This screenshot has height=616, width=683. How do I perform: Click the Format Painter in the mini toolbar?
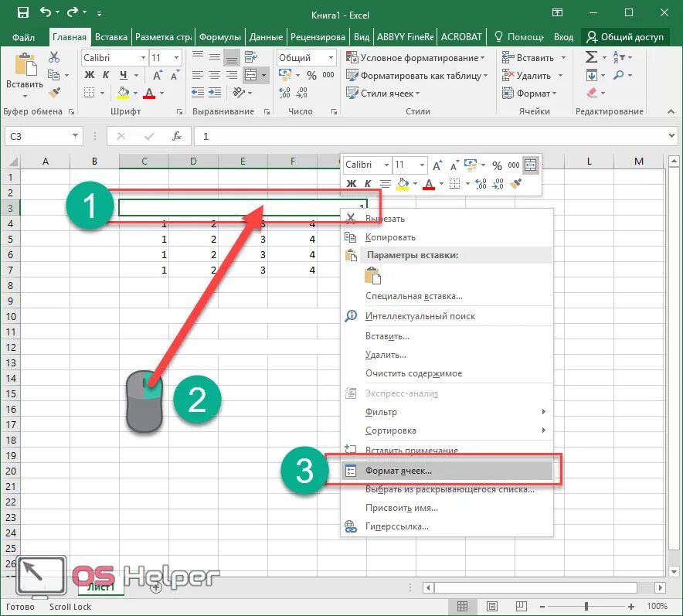[516, 184]
